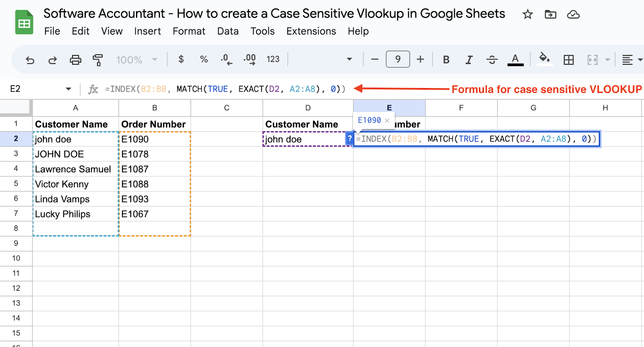This screenshot has width=644, height=347.
Task: Click the merge cells icon
Action: click(592, 60)
